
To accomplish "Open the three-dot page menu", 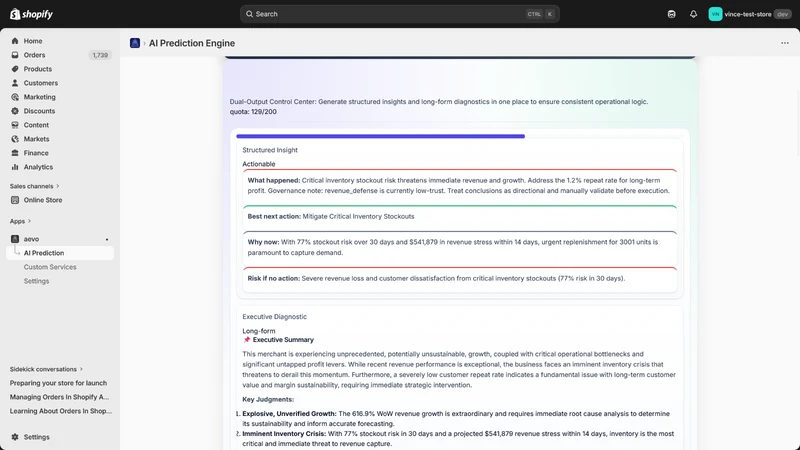I will click(785, 43).
